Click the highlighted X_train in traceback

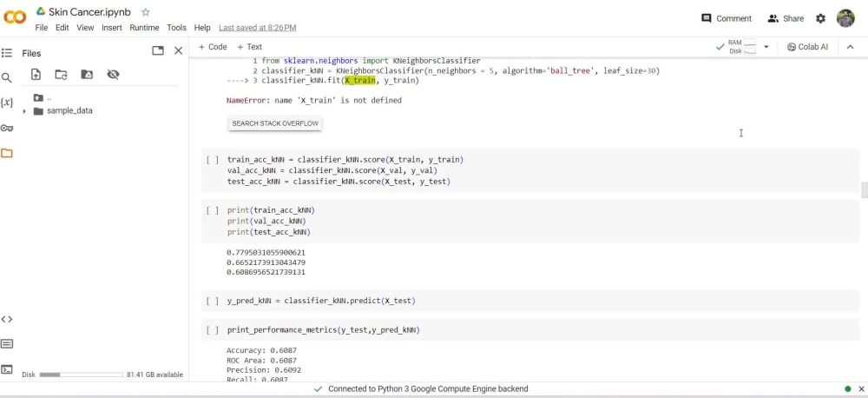tap(359, 81)
